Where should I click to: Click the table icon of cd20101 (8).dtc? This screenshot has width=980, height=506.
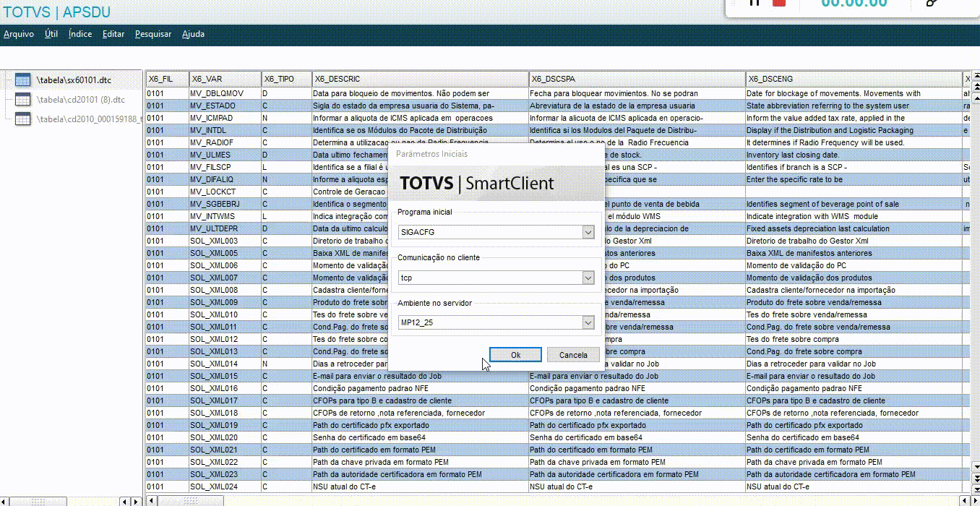(22, 100)
